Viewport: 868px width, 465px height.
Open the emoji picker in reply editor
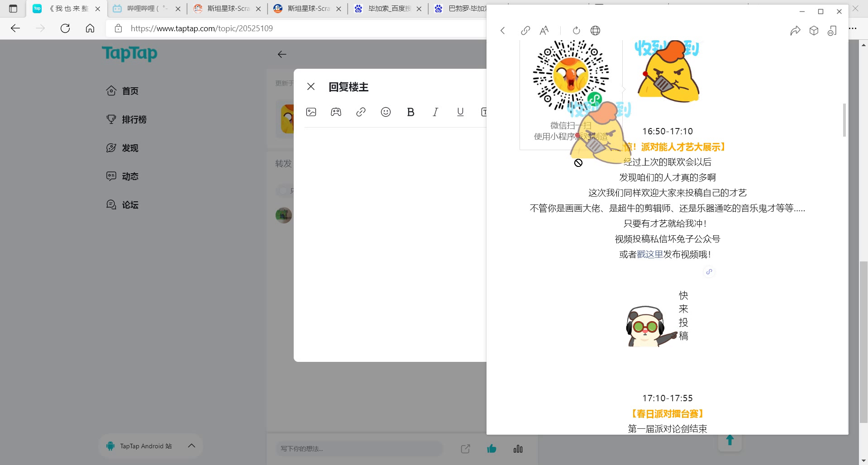click(386, 112)
